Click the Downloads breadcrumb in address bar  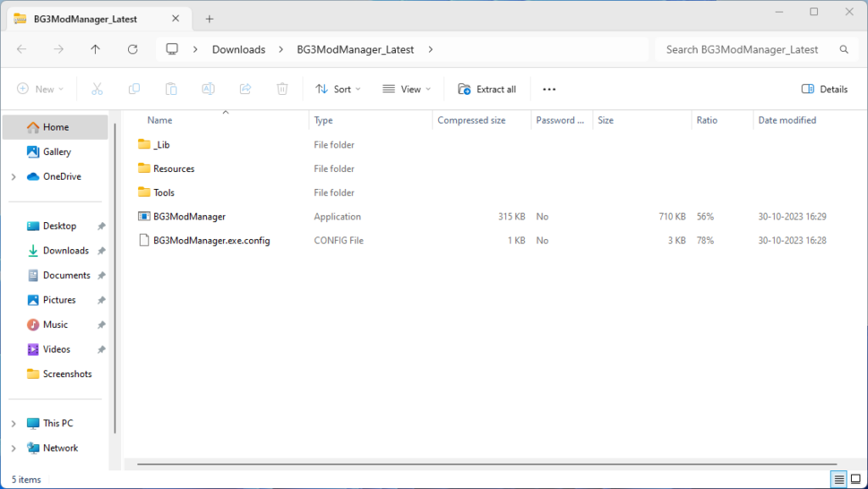coord(238,50)
